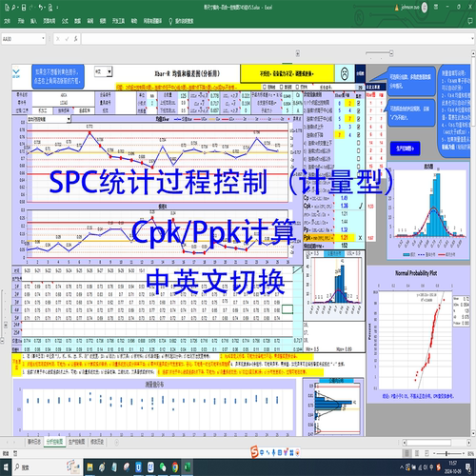Image resolution: width=476 pixels, height=476 pixels.
Task: Click inside the Name Box showing AA30
Action: pos(21,39)
